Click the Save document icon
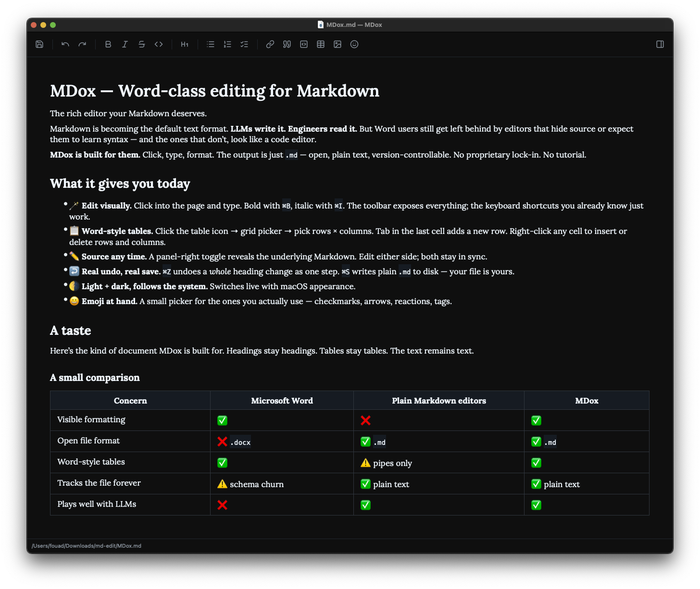 [x=39, y=44]
